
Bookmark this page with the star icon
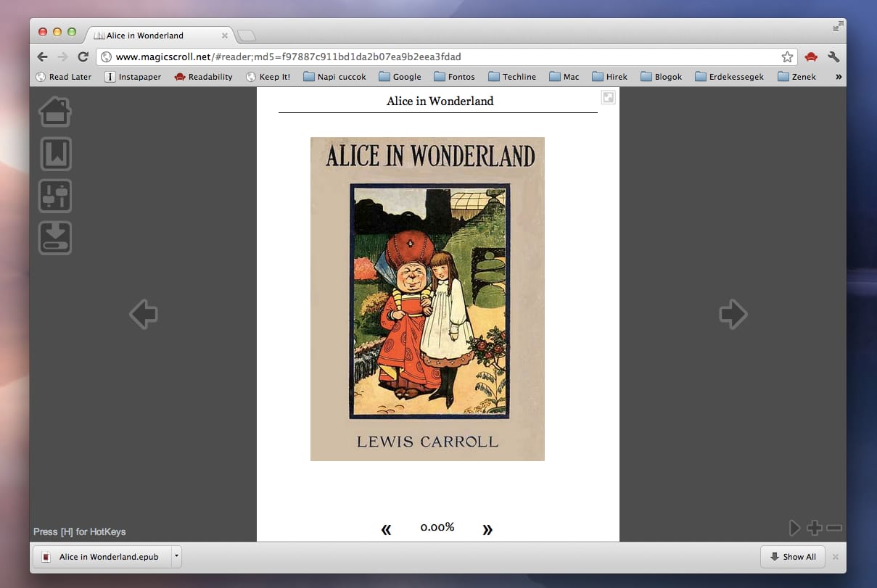tap(787, 57)
